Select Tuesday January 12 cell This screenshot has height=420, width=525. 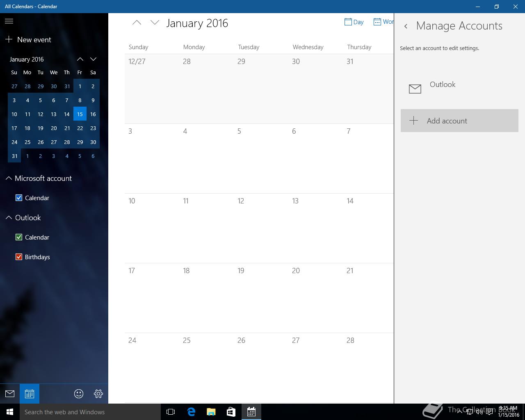click(x=261, y=228)
